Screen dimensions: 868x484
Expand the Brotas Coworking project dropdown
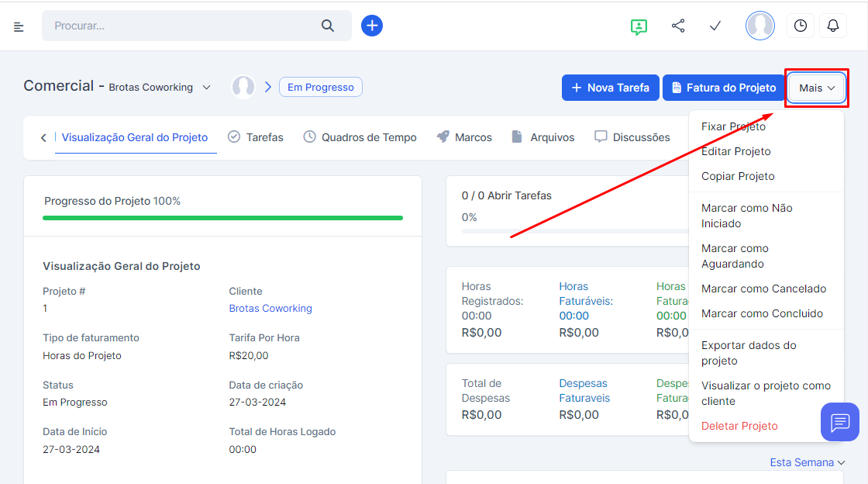coord(206,88)
